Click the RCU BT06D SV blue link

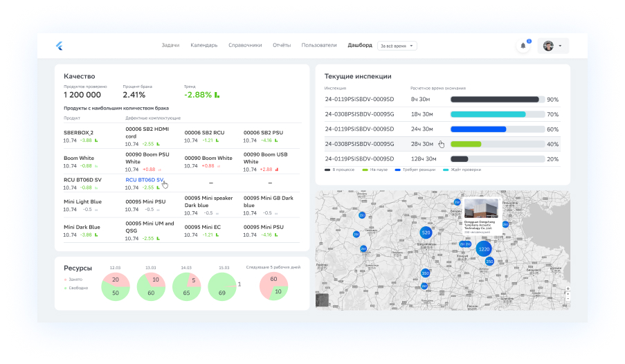(x=144, y=179)
